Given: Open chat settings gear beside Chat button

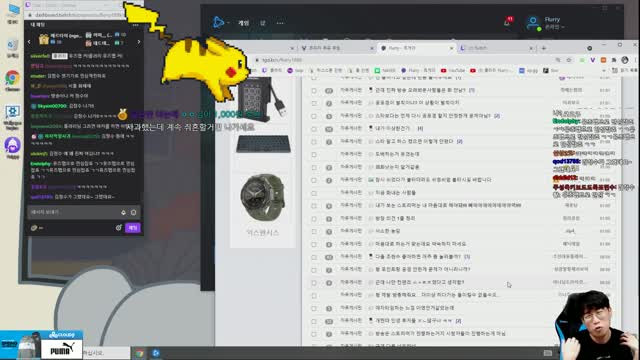Looking at the screenshot, I should (118, 228).
